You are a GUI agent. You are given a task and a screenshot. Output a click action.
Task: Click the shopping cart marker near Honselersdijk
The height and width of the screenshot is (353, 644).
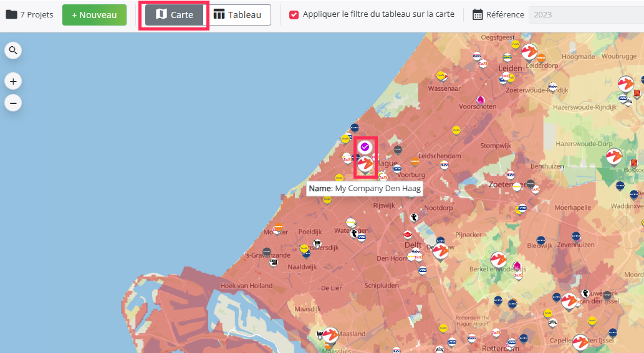tap(317, 243)
